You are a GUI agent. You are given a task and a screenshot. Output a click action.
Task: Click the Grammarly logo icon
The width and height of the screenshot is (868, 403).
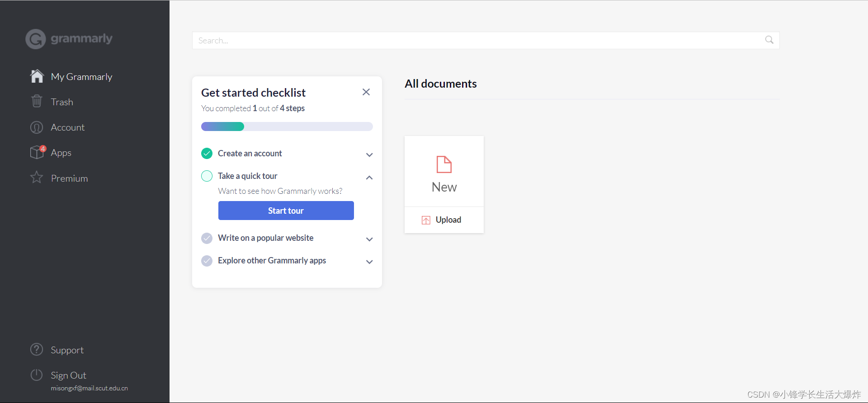tap(36, 39)
